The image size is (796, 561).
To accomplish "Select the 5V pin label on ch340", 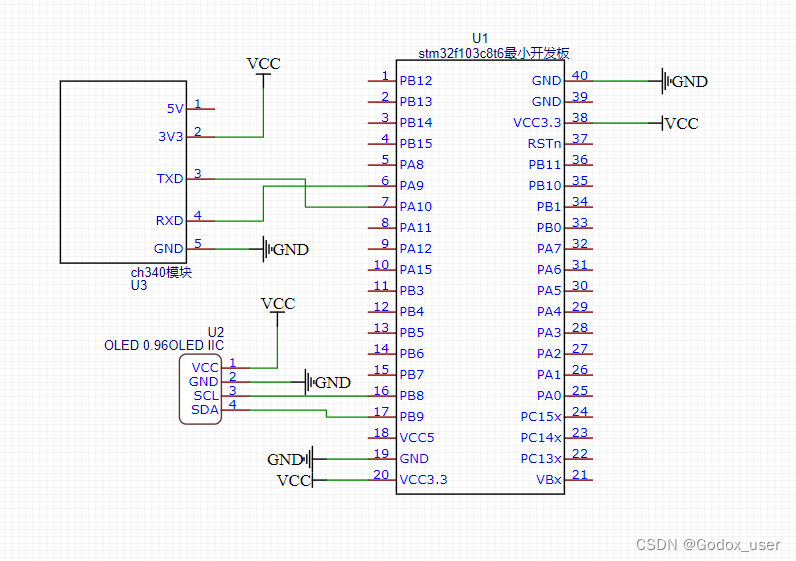I will pyautogui.click(x=175, y=109).
